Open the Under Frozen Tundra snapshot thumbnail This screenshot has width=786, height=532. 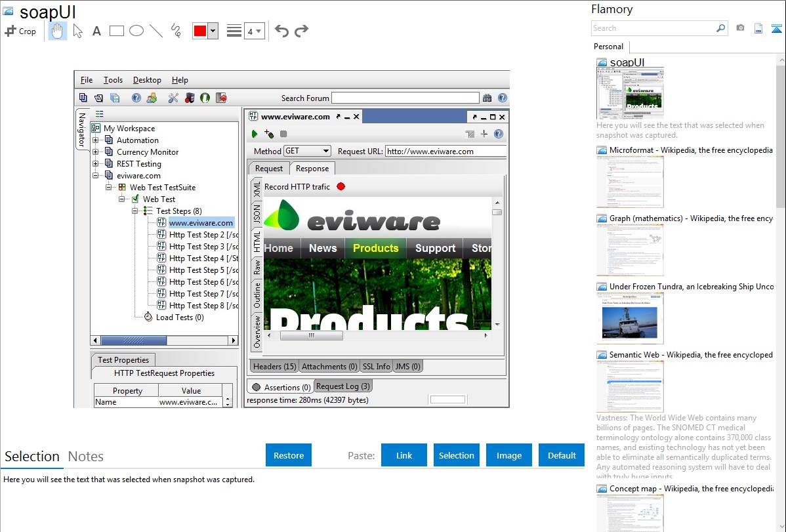coord(630,318)
